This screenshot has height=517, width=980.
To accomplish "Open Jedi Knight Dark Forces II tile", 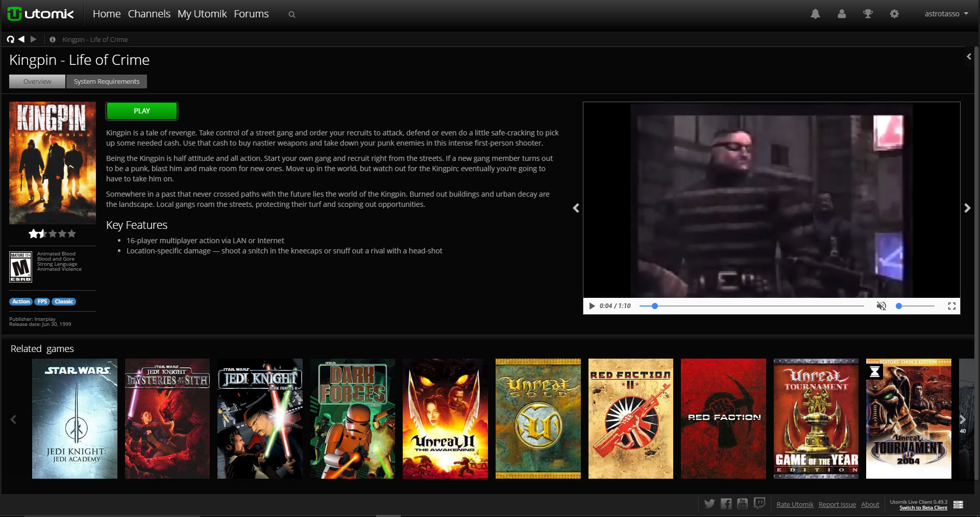I will click(x=260, y=418).
